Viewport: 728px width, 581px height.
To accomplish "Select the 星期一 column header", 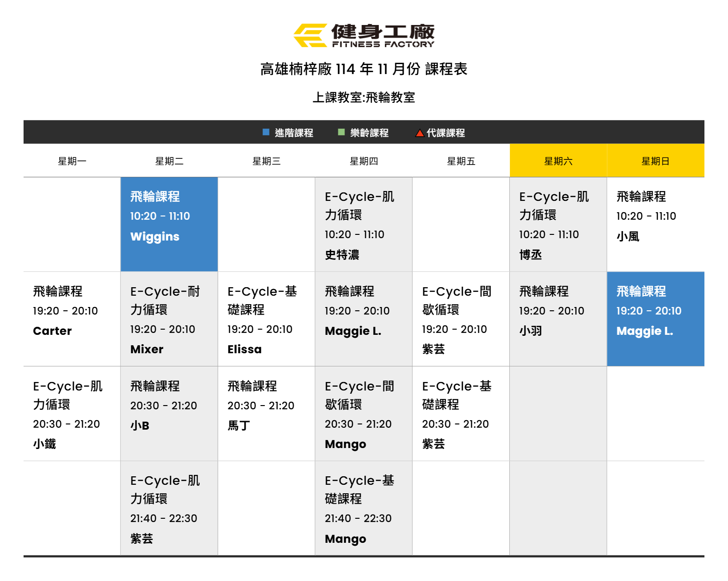I will (x=72, y=161).
